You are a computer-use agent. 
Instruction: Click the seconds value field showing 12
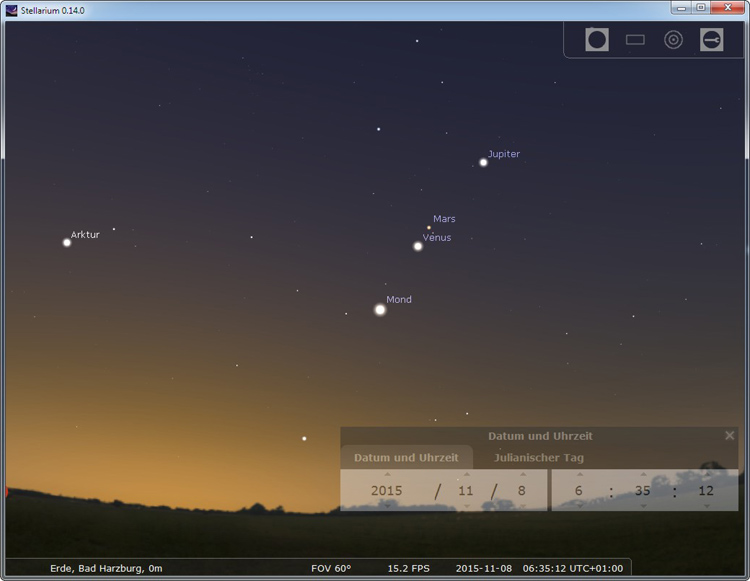pyautogui.click(x=706, y=491)
